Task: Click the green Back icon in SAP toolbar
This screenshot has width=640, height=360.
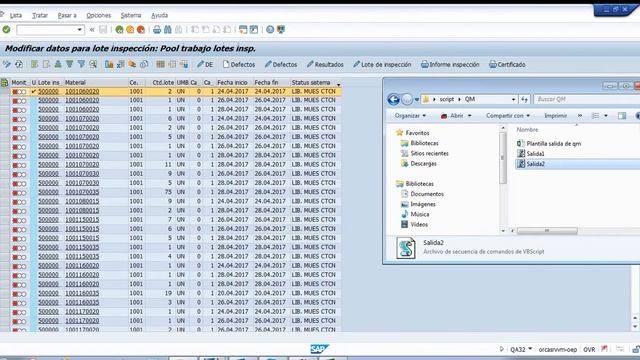Action: (x=119, y=29)
